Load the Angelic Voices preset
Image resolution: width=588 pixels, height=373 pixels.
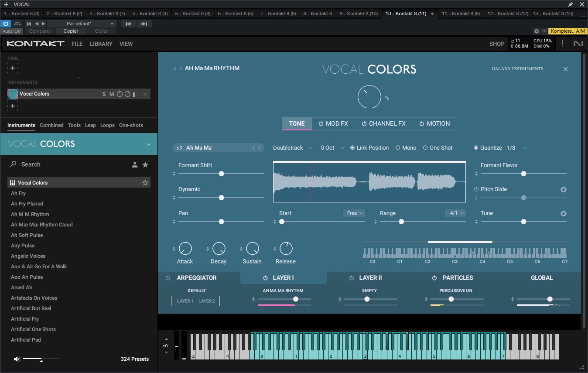pos(28,256)
